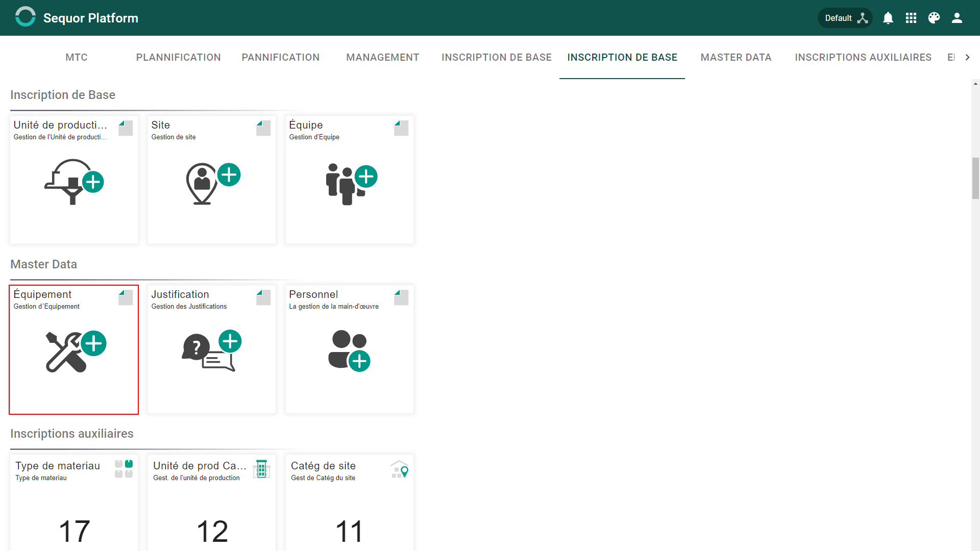Click the corner page icon on Site card
The height and width of the screenshot is (551, 980).
[x=263, y=128]
